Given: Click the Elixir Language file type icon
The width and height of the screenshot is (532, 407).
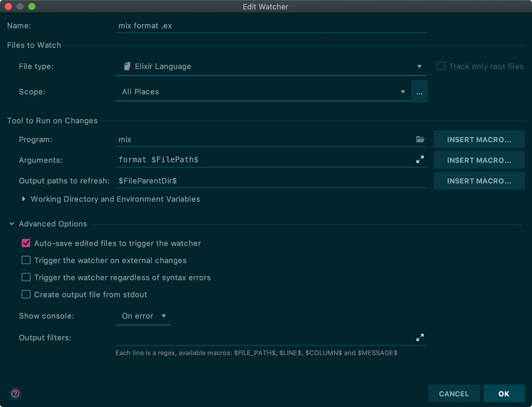Looking at the screenshot, I should 127,66.
